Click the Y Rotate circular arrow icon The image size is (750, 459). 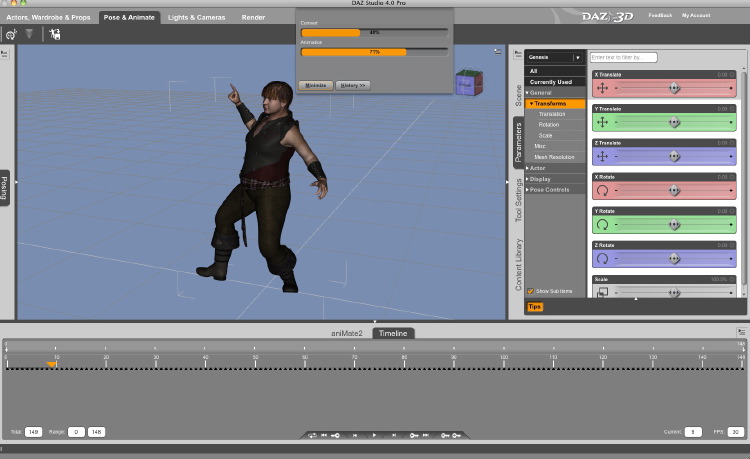click(603, 224)
